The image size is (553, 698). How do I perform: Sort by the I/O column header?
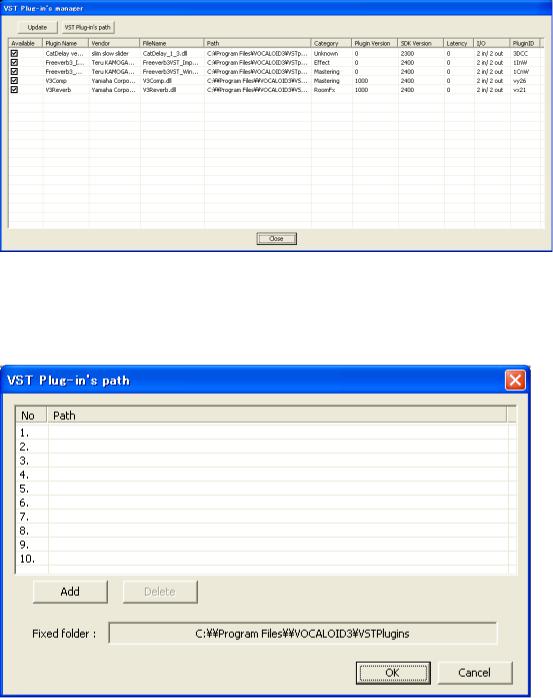coord(492,43)
